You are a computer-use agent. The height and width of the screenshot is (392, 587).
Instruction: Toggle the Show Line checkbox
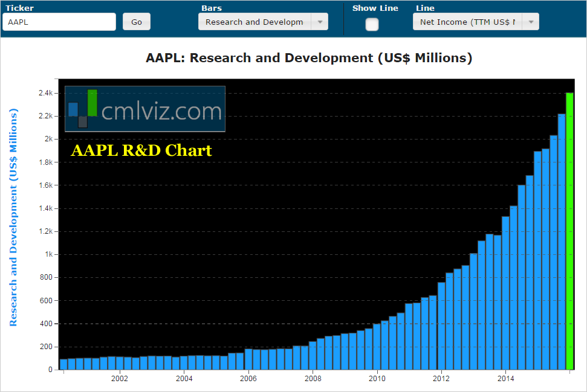coord(372,25)
